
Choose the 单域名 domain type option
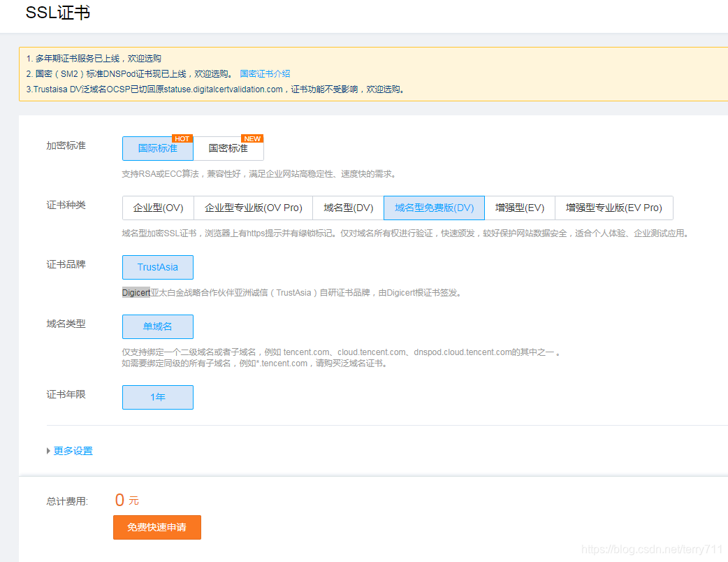[157, 326]
